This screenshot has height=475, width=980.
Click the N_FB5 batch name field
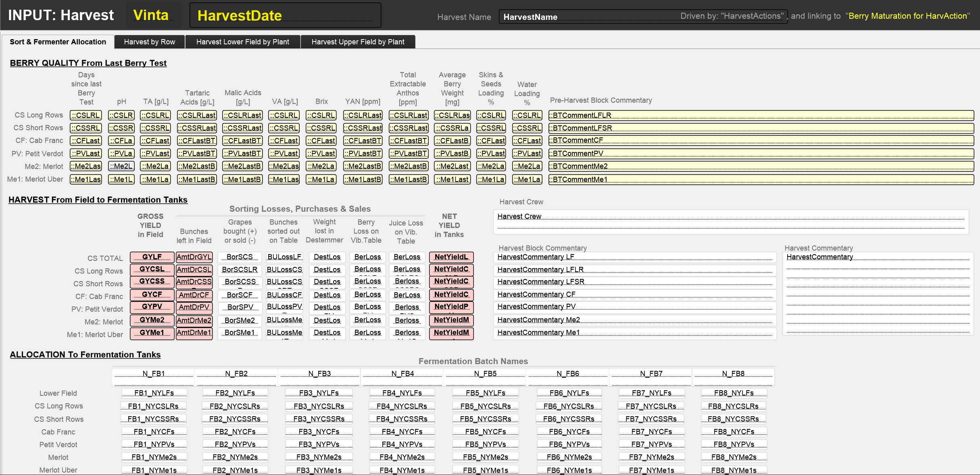coord(485,377)
